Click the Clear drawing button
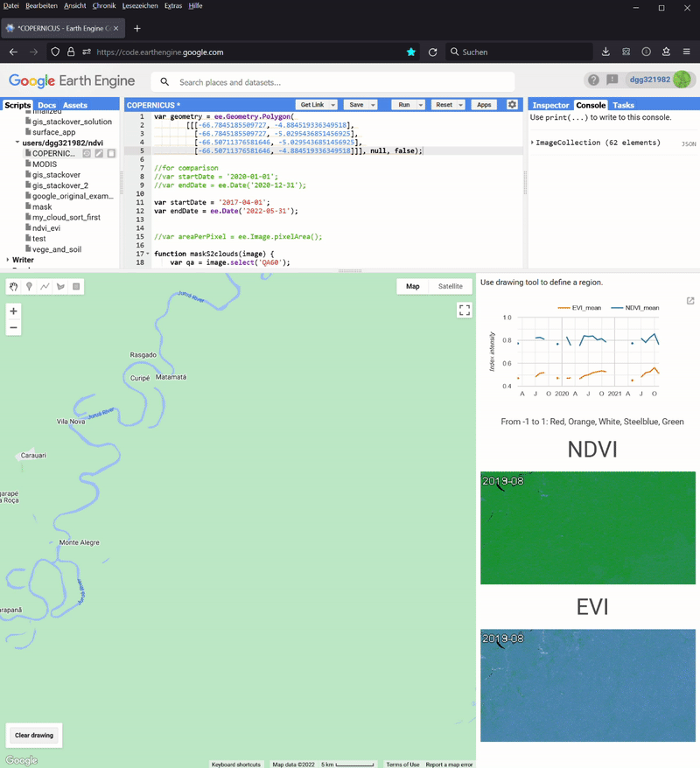 pos(34,736)
